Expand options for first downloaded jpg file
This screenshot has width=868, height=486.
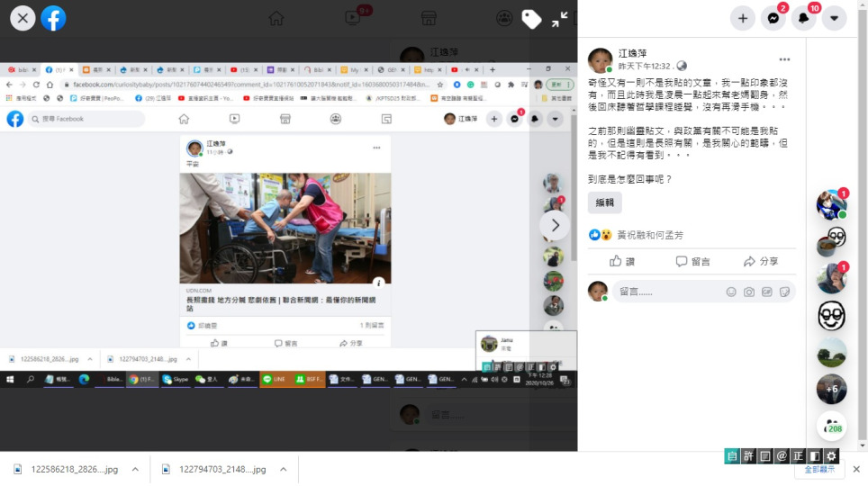click(x=135, y=469)
